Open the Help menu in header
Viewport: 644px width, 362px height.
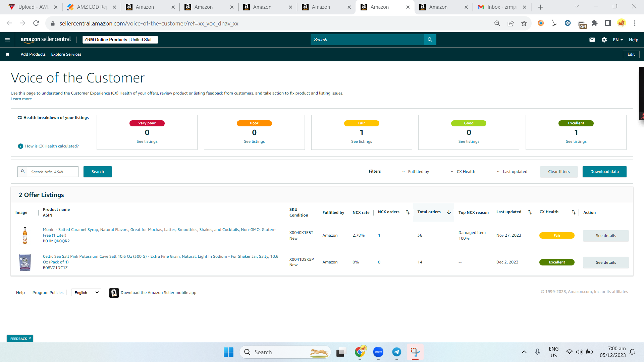point(633,40)
